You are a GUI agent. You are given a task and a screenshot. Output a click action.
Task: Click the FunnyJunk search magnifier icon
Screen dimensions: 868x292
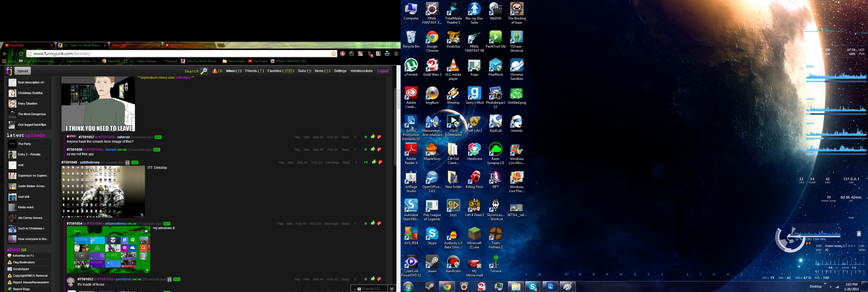click(x=204, y=71)
